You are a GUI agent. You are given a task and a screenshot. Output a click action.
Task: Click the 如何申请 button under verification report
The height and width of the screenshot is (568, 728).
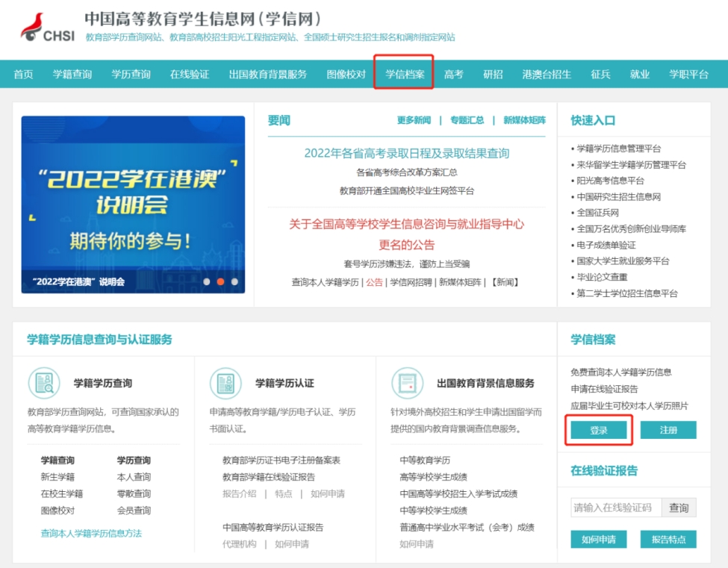598,539
